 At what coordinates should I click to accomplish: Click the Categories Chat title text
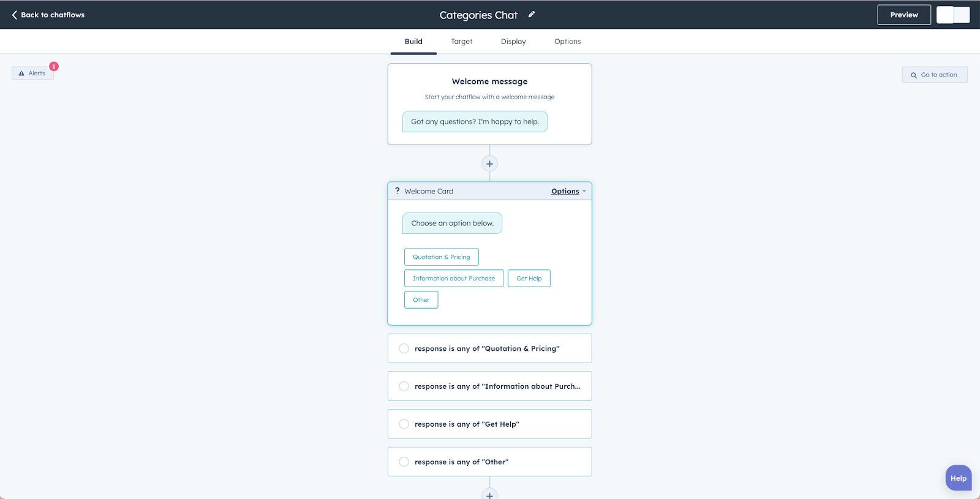[x=478, y=15]
